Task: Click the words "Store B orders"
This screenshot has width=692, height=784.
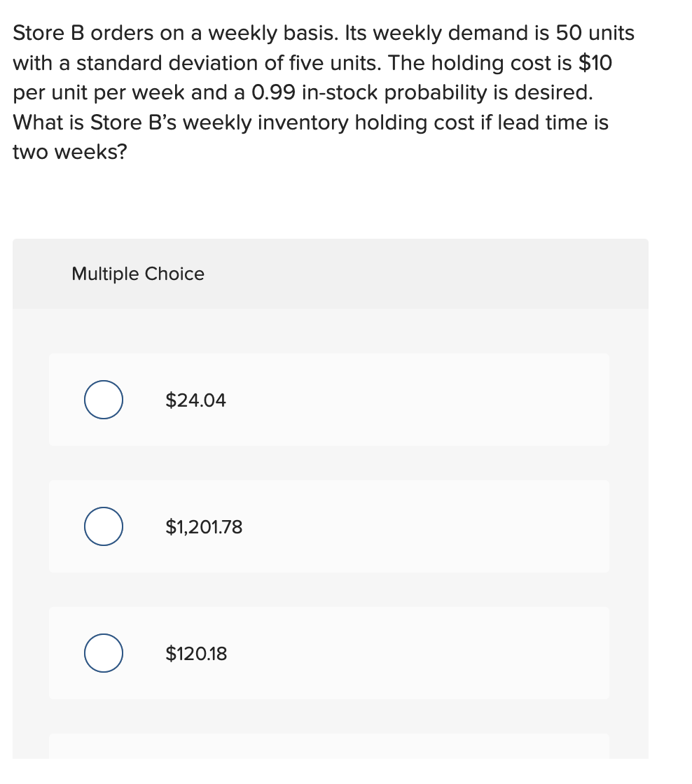Action: coord(73,33)
